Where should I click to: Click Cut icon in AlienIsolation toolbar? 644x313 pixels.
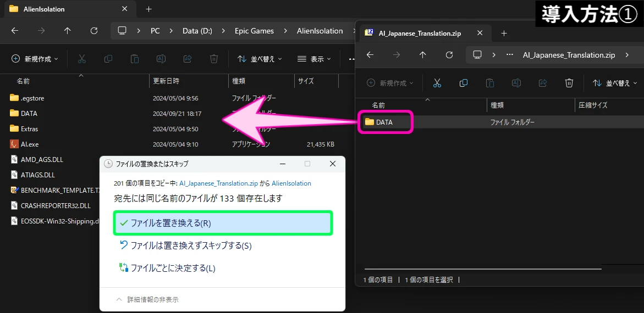tap(82, 59)
